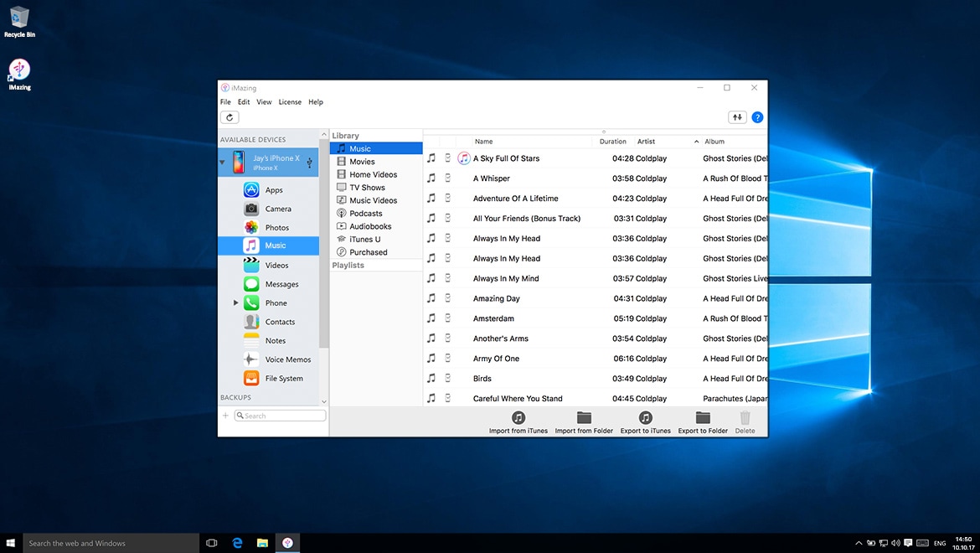Open the Edit menu
Viewport: 980px width, 553px height.
tap(243, 101)
